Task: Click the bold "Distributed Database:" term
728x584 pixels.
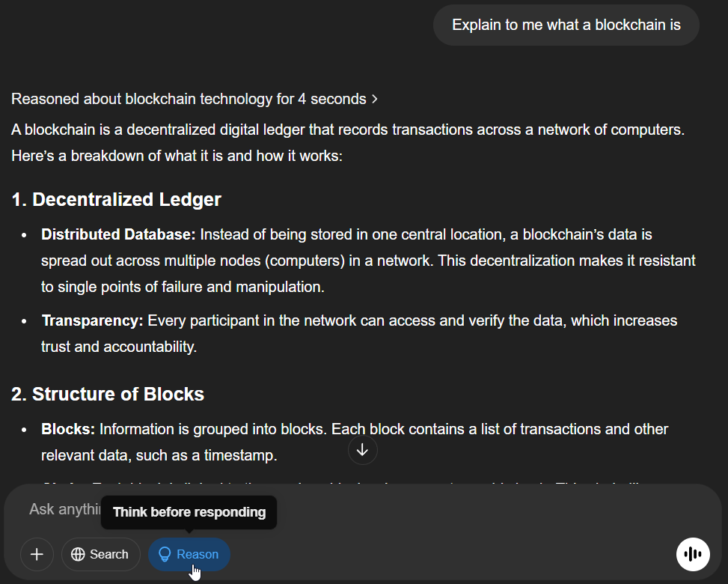Action: 118,234
